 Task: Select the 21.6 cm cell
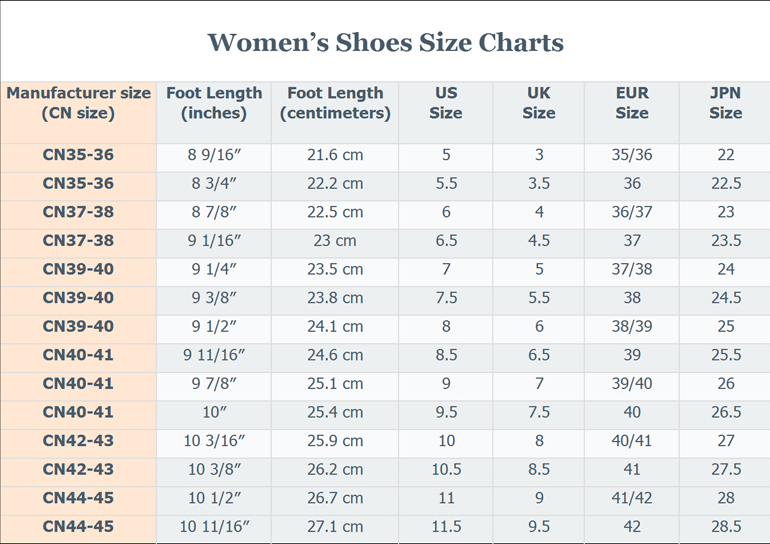click(x=335, y=155)
